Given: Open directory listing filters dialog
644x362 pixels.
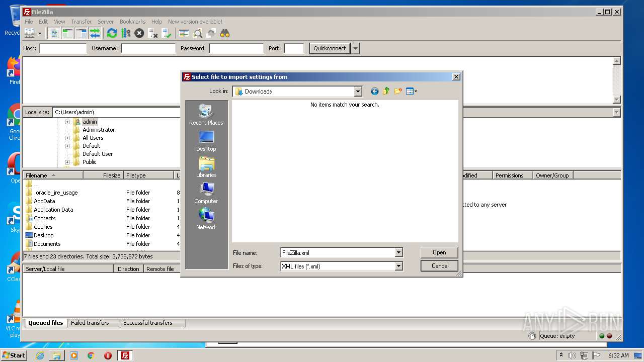Looking at the screenshot, I should point(184,33).
